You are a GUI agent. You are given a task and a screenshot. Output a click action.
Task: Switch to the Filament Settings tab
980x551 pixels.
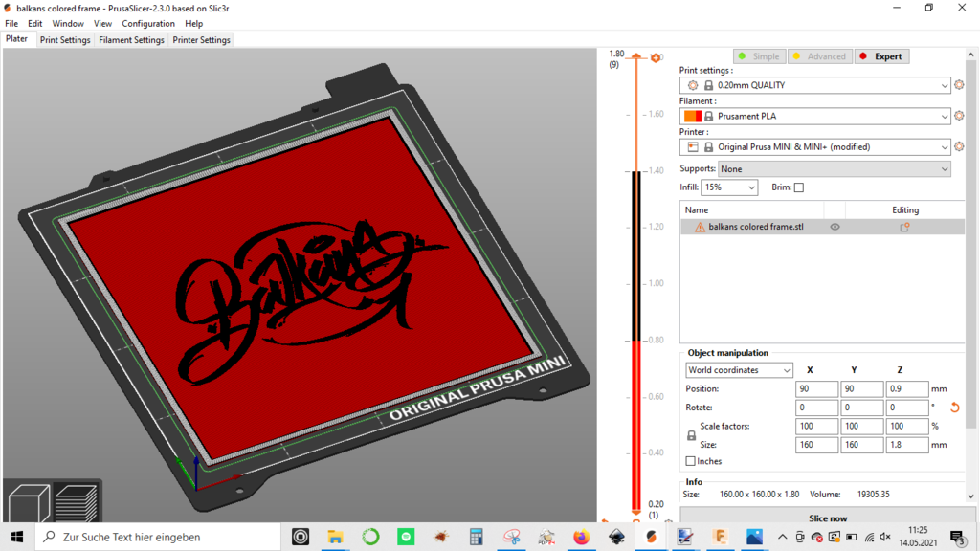coord(131,40)
